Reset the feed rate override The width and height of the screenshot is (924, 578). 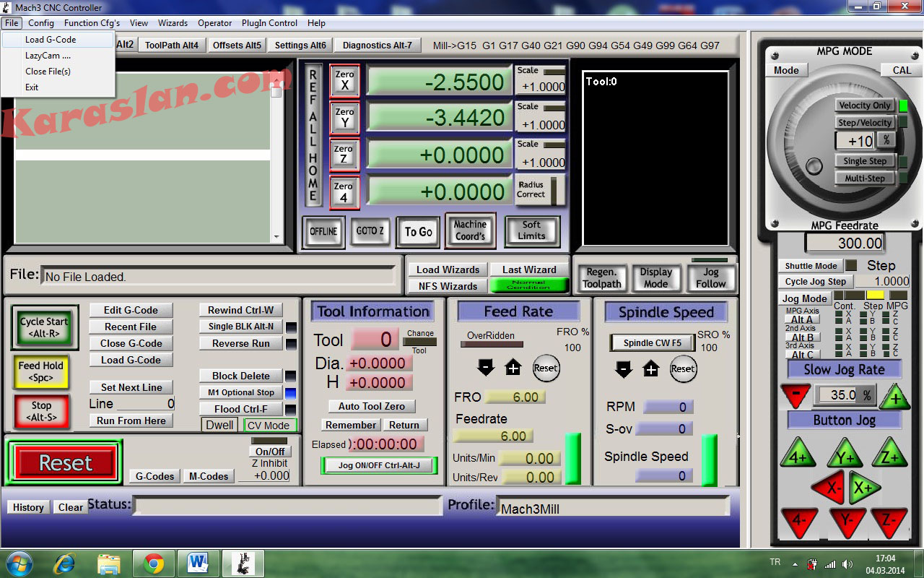pyautogui.click(x=546, y=368)
